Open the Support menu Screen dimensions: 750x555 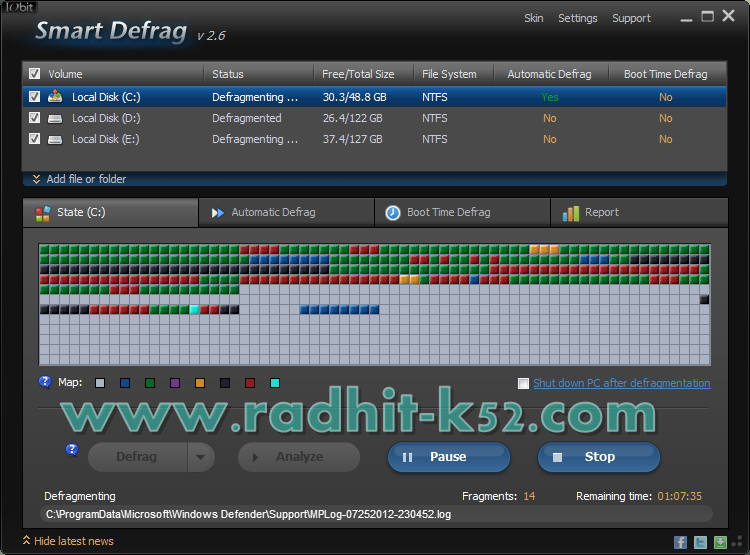(x=631, y=18)
